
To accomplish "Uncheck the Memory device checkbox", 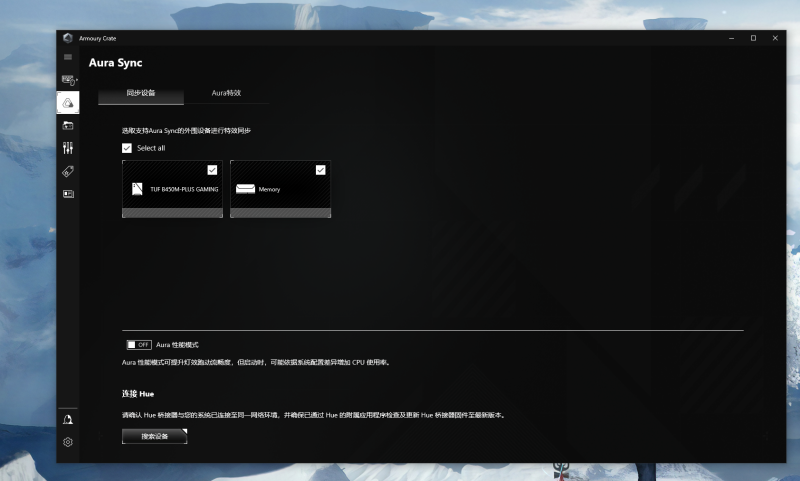I will click(320, 170).
